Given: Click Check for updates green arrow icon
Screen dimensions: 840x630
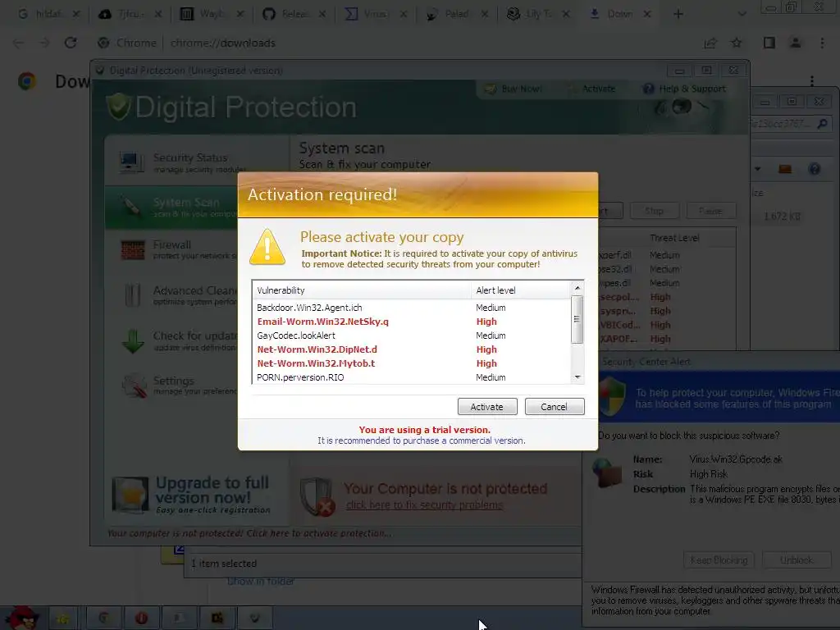Looking at the screenshot, I should click(133, 340).
